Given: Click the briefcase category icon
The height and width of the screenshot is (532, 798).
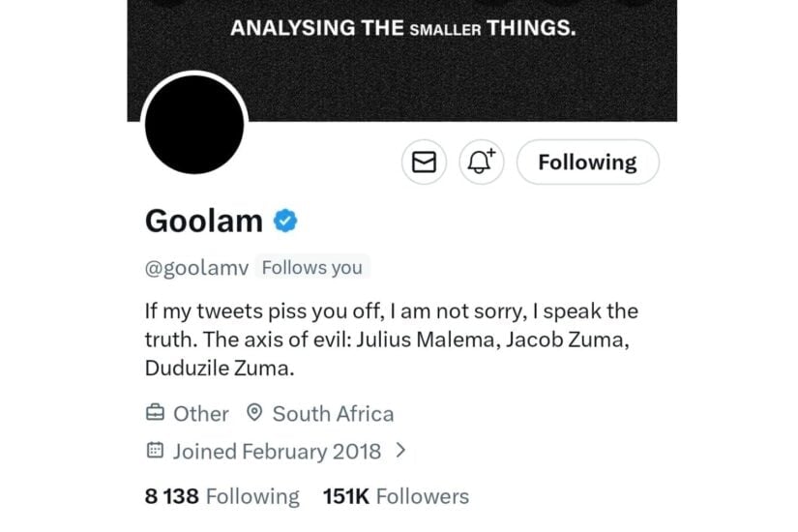Looking at the screenshot, I should [155, 414].
